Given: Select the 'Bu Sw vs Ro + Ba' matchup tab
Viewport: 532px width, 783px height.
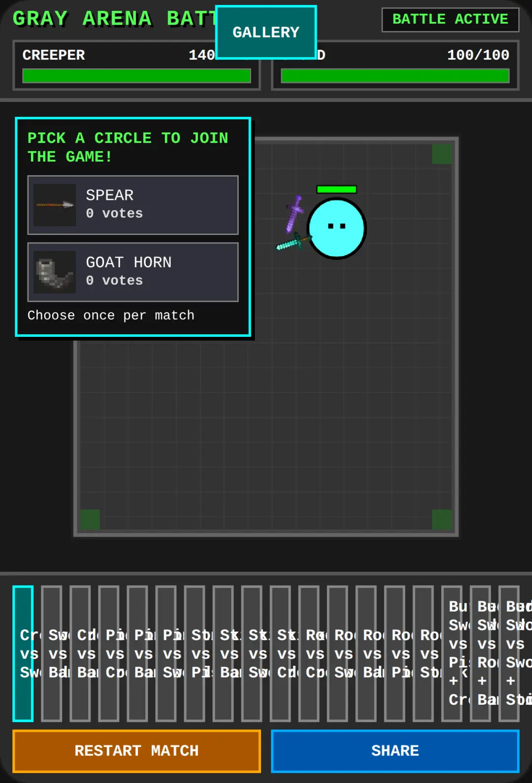Looking at the screenshot, I should (x=480, y=653).
